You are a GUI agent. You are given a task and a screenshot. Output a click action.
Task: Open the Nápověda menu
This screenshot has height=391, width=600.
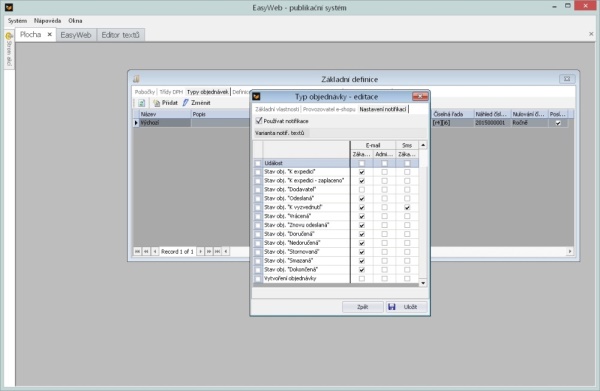tap(47, 21)
